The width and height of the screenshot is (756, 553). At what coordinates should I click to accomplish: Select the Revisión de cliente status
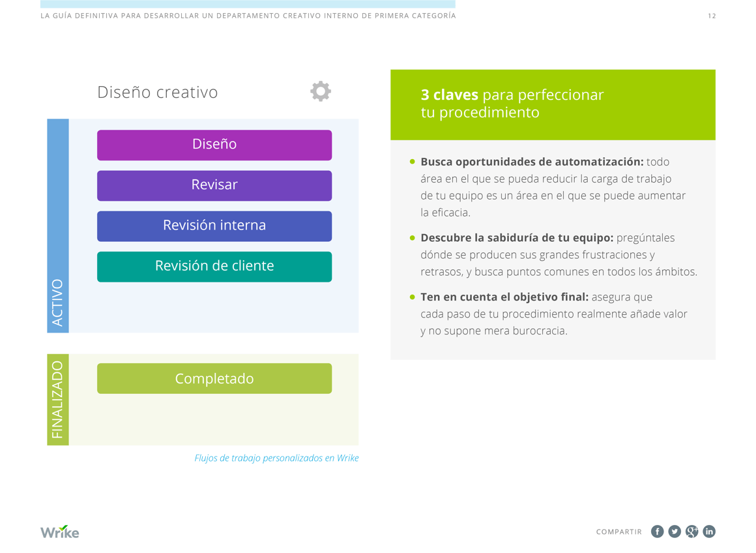pos(214,266)
